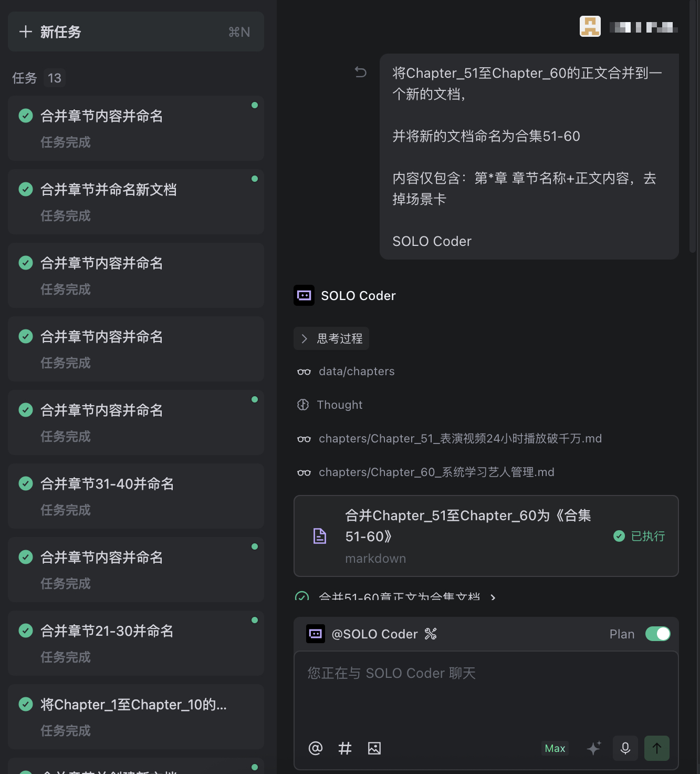Click the image attachment icon

[x=374, y=748]
